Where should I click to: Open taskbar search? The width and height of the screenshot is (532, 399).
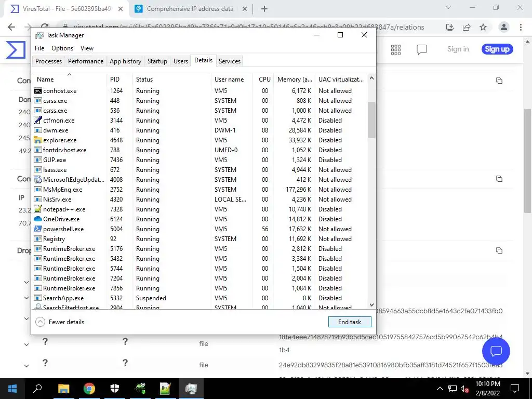coord(37,388)
